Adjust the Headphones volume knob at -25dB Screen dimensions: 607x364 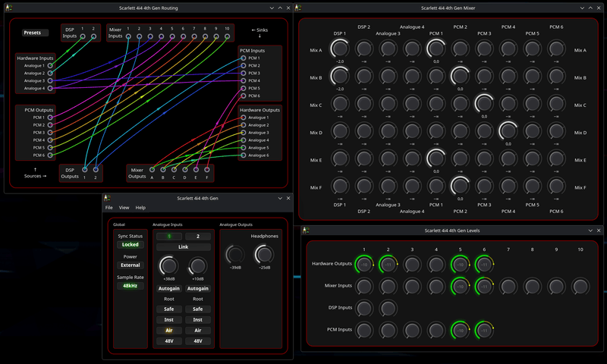264,254
